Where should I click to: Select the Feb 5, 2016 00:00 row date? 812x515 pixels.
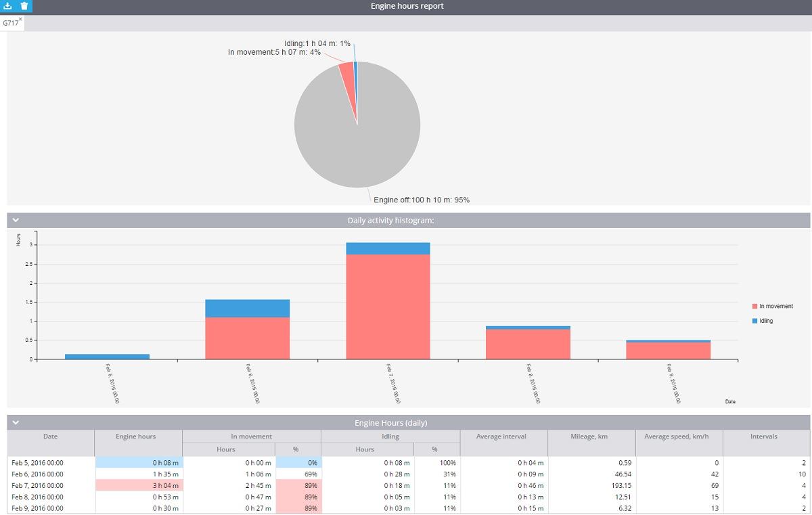pyautogui.click(x=37, y=463)
